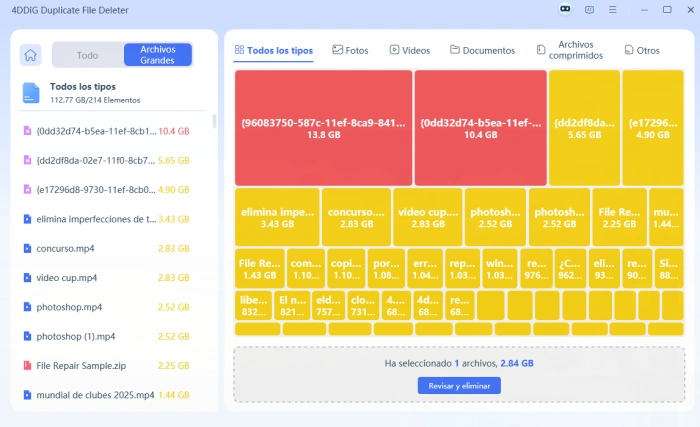Select the File Re... 1.43 GB treemap block

point(260,268)
